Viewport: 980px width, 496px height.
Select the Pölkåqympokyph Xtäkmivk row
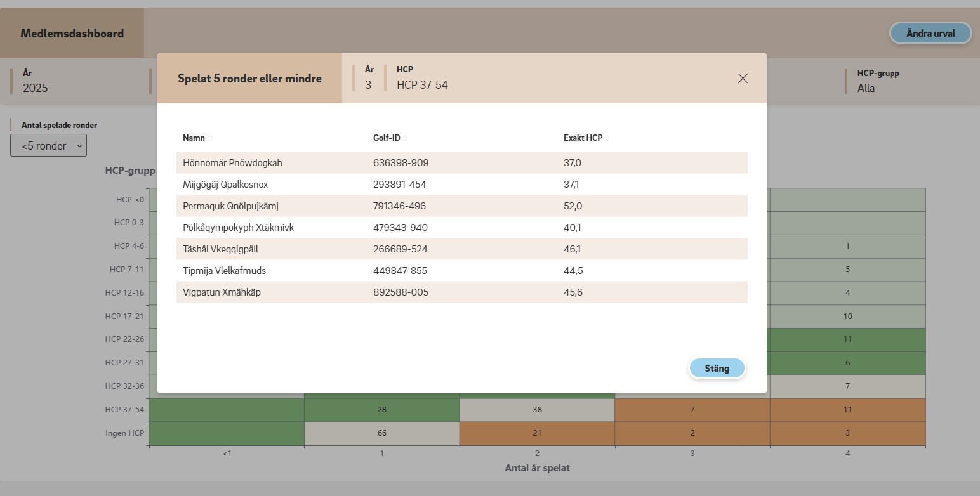238,228
